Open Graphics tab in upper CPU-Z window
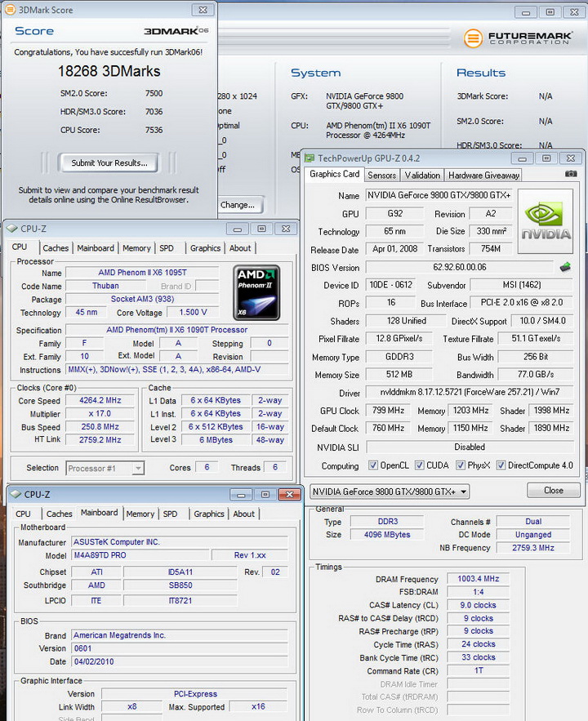This screenshot has height=721, width=588. 205,248
